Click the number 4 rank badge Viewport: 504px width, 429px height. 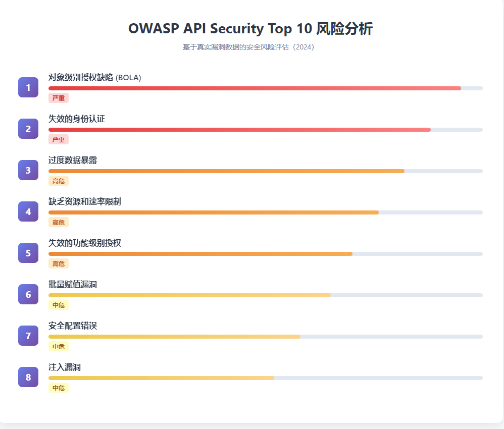point(28,211)
